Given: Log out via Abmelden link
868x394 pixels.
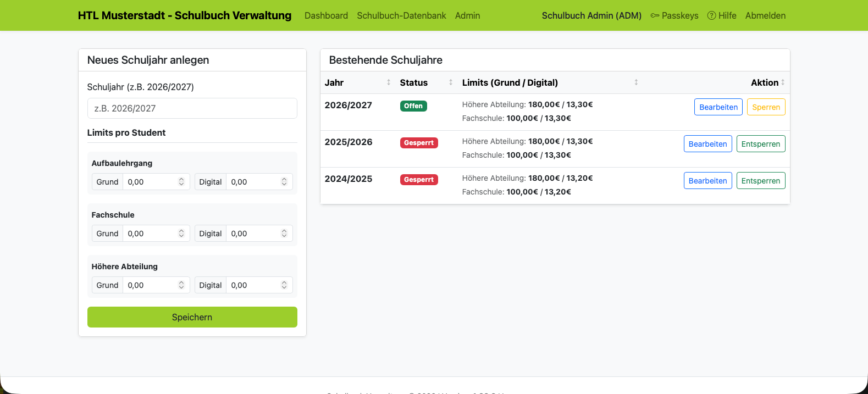Looking at the screenshot, I should coord(765,15).
